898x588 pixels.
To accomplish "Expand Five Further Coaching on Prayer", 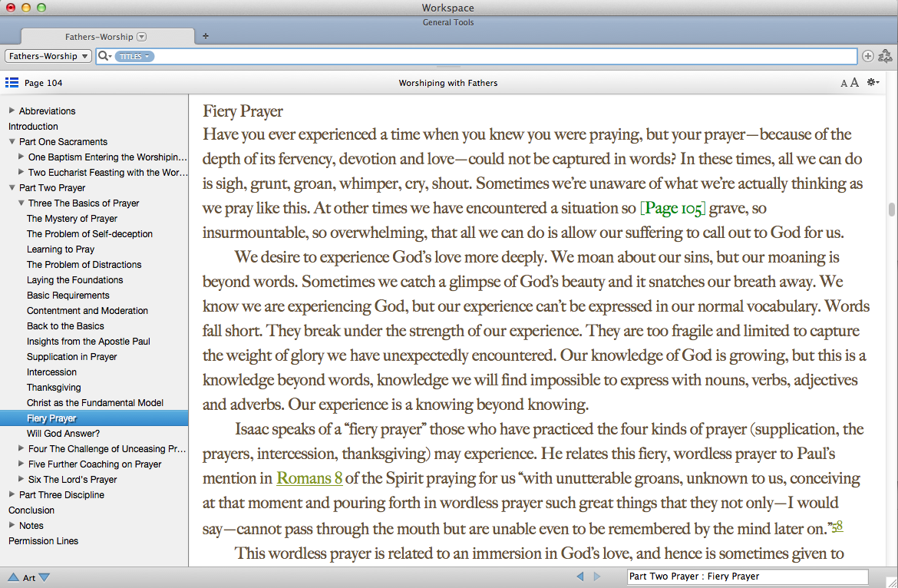I will click(21, 464).
